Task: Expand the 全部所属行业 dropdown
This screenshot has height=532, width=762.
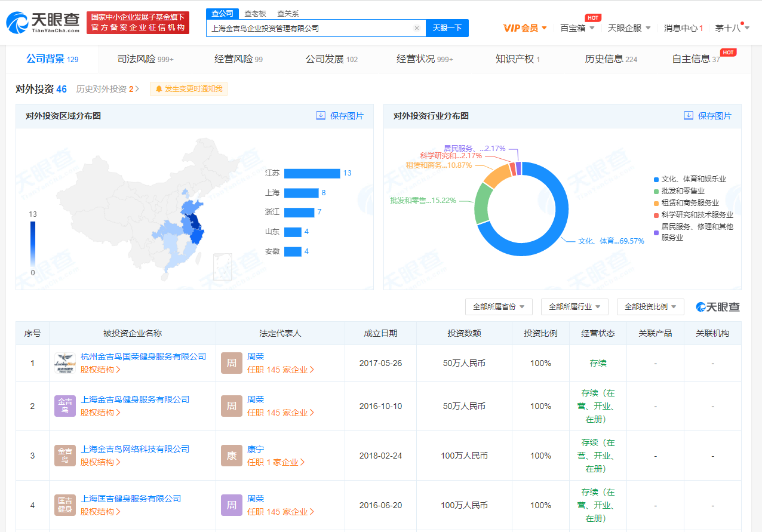Action: tap(574, 307)
